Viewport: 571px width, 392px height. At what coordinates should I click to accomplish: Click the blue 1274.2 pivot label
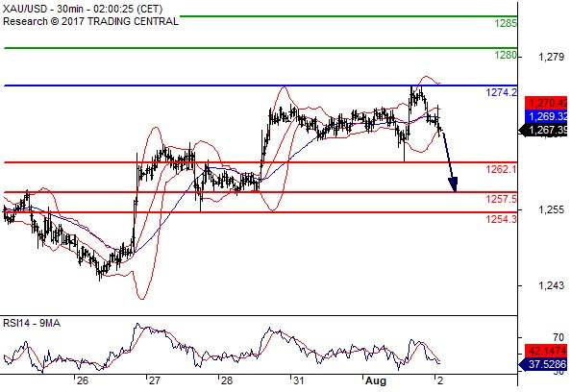point(501,92)
